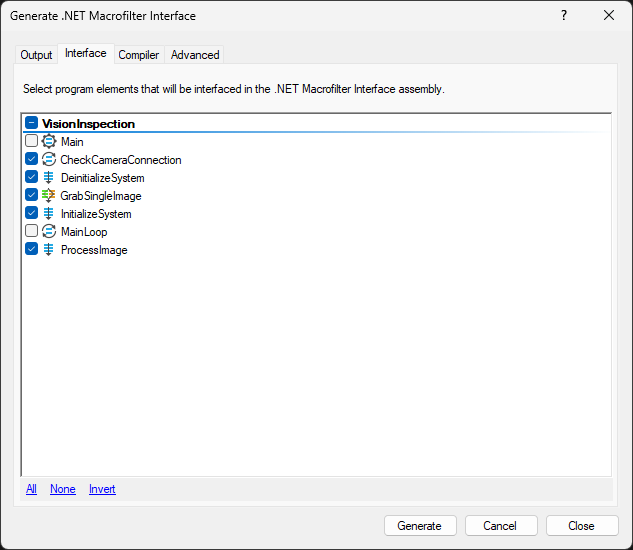Tick the MainLoop checkbox
The image size is (633, 550).
pos(32,232)
